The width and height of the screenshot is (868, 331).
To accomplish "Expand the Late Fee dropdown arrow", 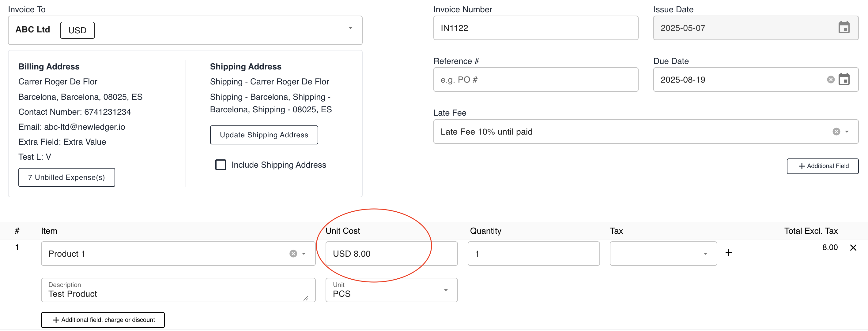I will (847, 132).
